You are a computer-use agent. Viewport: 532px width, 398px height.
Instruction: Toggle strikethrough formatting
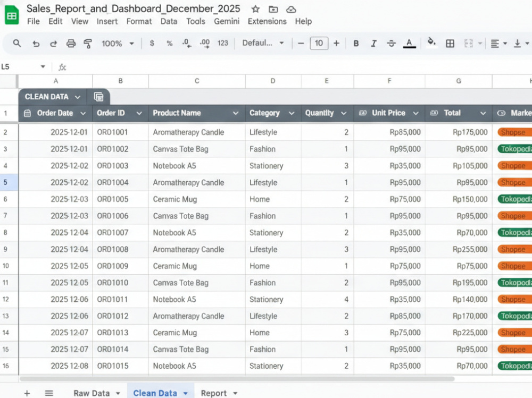click(391, 44)
